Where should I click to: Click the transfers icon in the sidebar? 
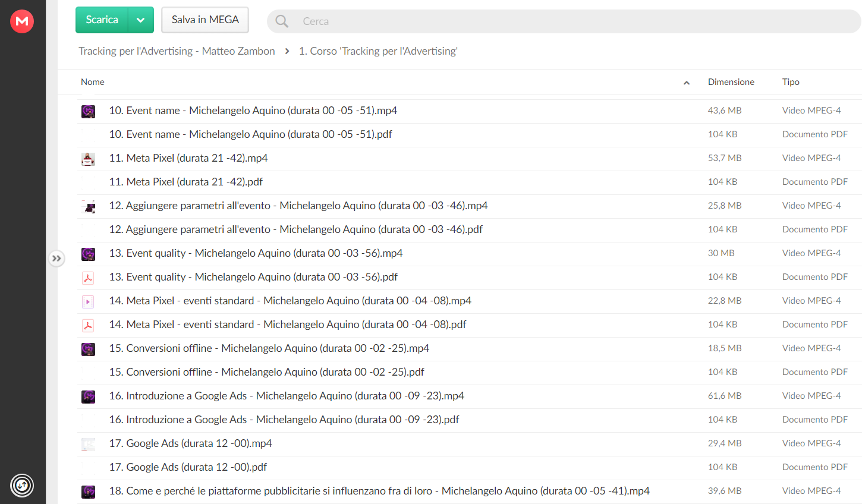[x=22, y=486]
